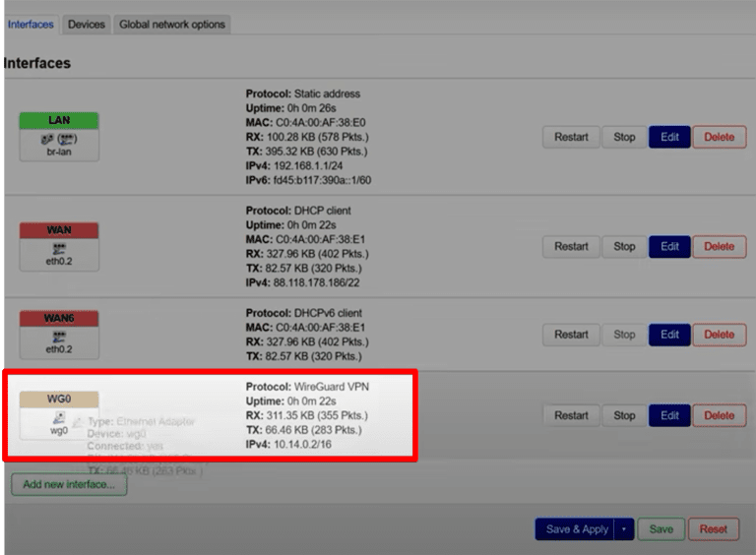Click Protocol: Static address text
This screenshot has width=756, height=555.
(303, 93)
